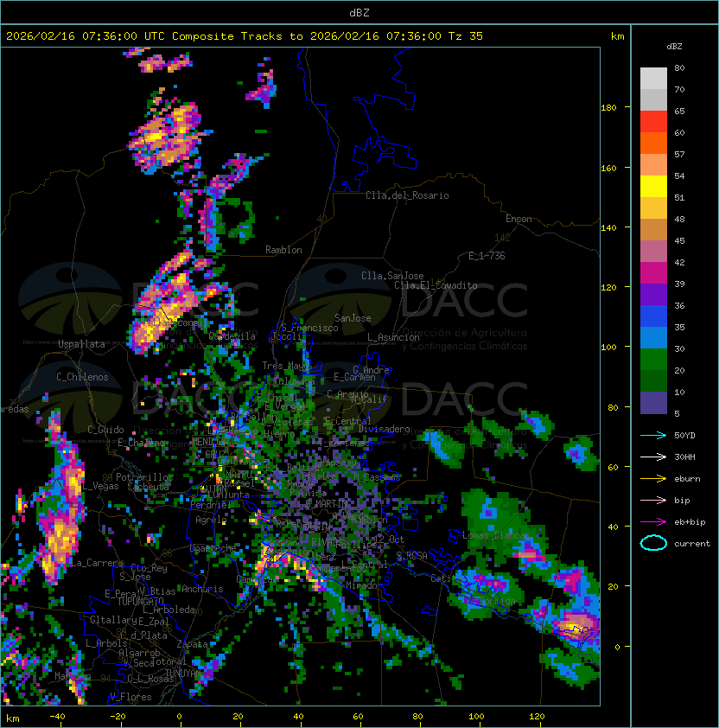The image size is (719, 728).
Task: Click the L_Vegas place label
Action: coord(101,486)
